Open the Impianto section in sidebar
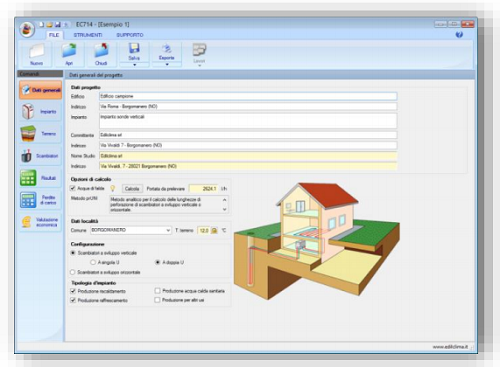This screenshot has width=500, height=367. (40, 111)
